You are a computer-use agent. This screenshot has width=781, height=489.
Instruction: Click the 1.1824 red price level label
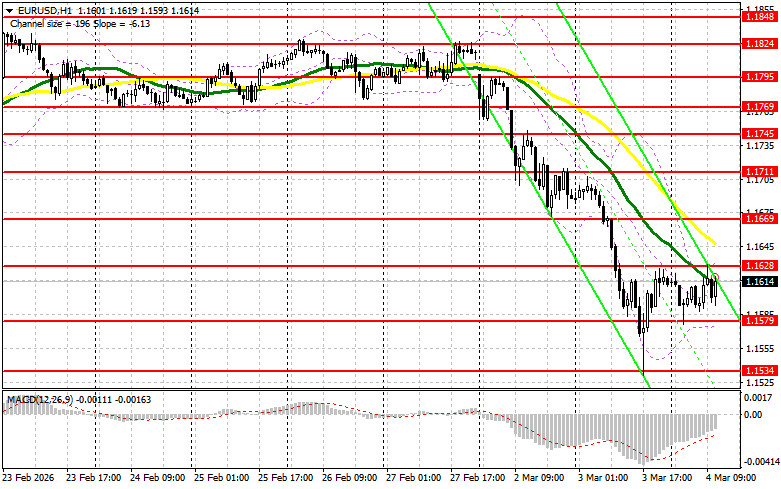(760, 44)
